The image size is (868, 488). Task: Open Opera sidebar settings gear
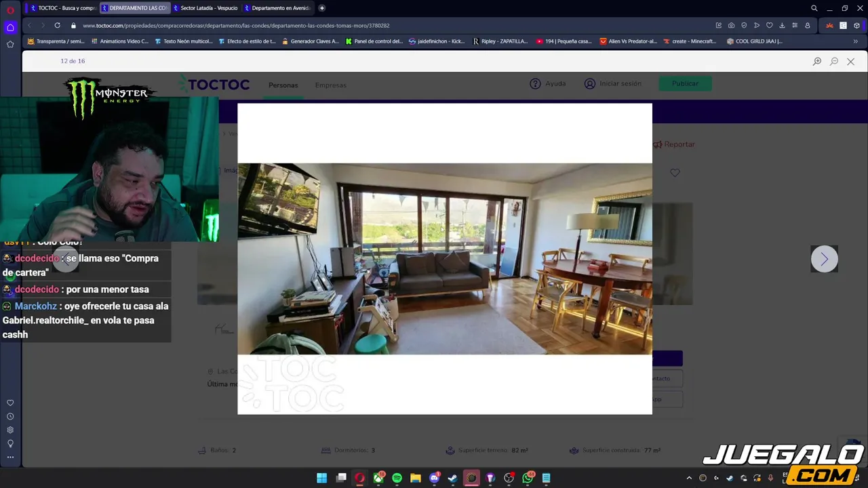pos(10,430)
